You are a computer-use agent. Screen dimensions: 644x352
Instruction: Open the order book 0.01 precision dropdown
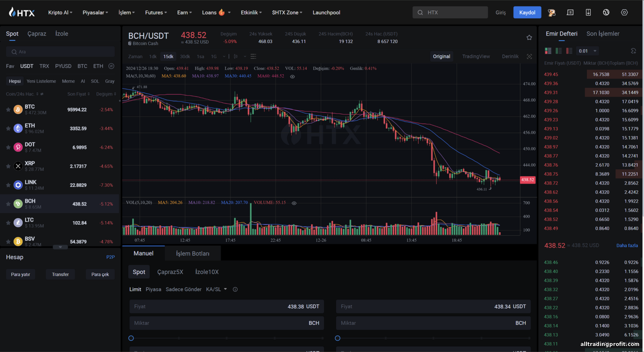point(588,51)
